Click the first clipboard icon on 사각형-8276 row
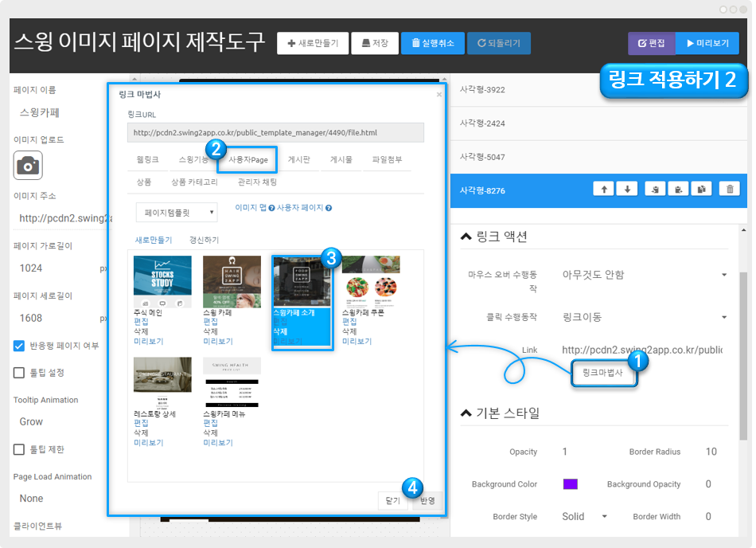The image size is (756, 548). pyautogui.click(x=654, y=189)
